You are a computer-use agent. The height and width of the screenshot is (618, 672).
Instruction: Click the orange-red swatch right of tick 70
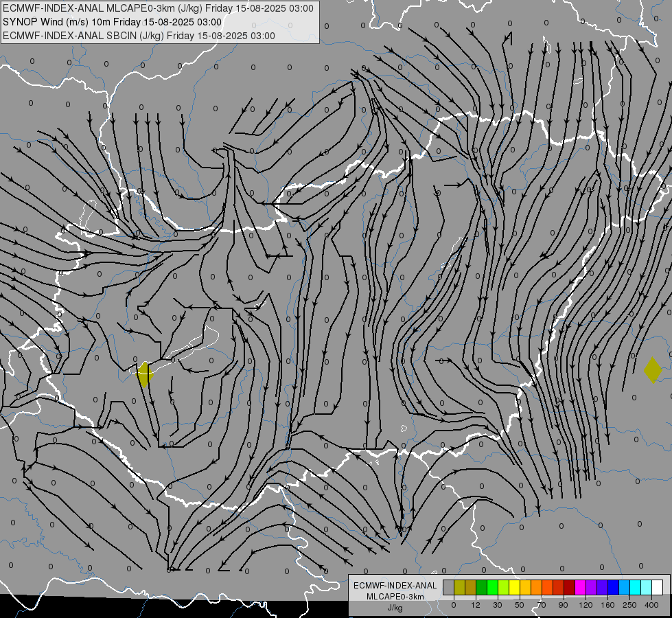tap(547, 587)
